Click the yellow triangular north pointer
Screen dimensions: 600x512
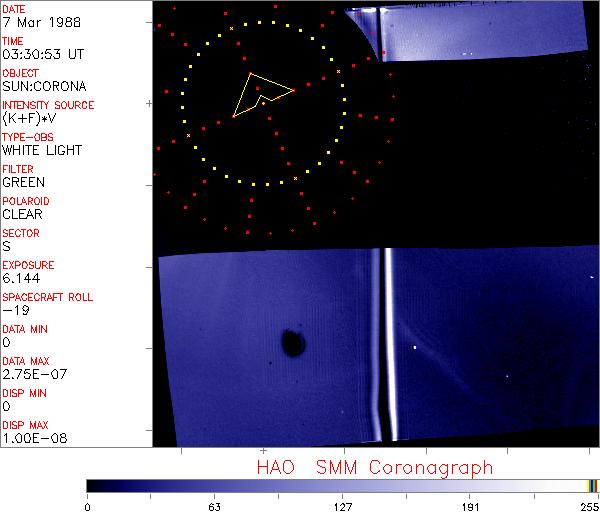click(x=260, y=93)
